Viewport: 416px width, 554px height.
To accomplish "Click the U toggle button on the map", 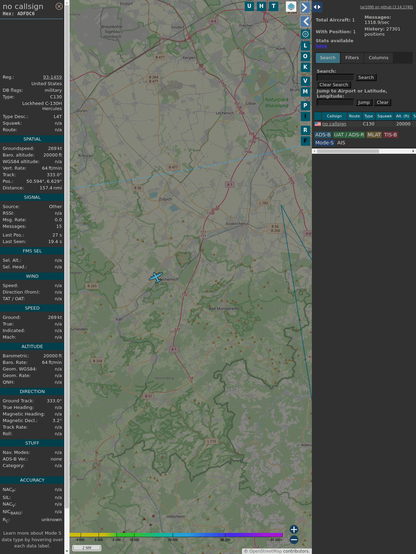I will (249, 6).
